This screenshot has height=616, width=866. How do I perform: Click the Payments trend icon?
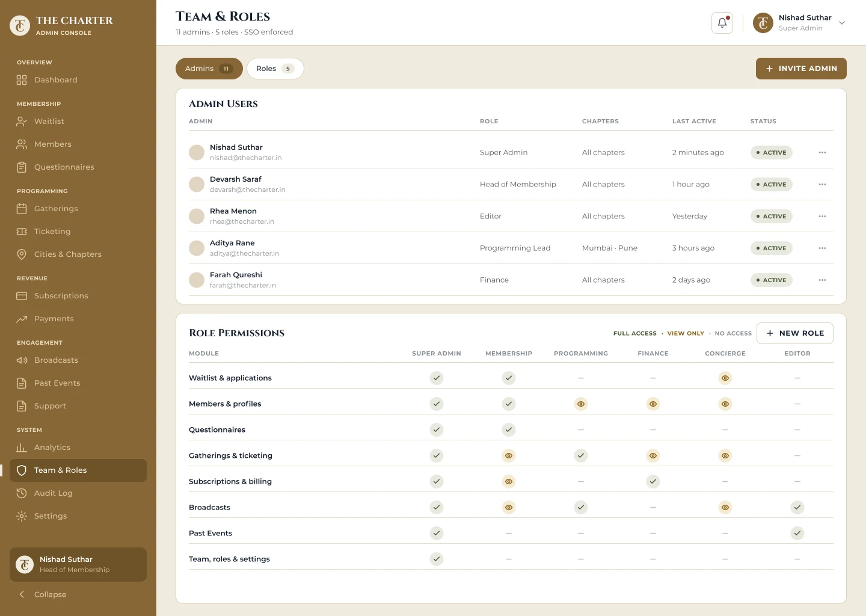[x=22, y=319]
